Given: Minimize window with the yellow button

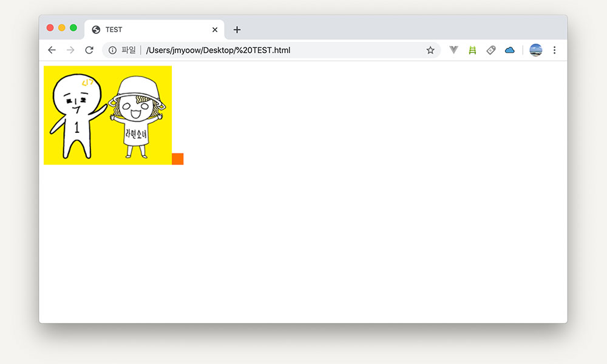Looking at the screenshot, I should coord(61,28).
